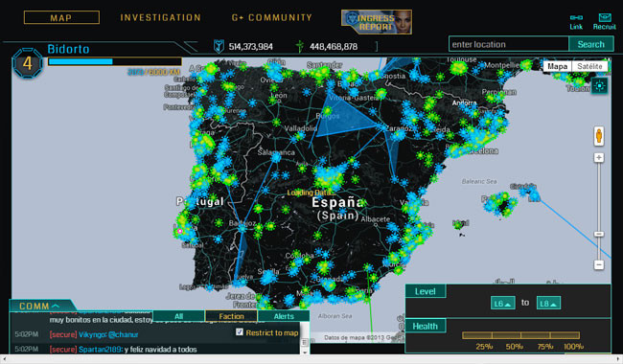The width and height of the screenshot is (623, 364).
Task: Click the Vikyngo player name
Action: point(92,334)
